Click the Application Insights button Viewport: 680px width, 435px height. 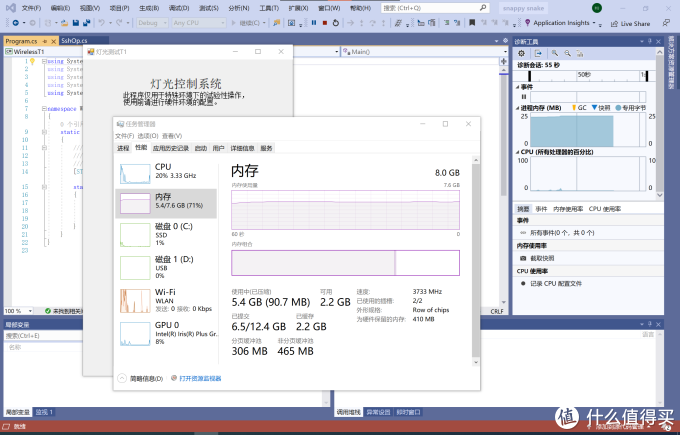pyautogui.click(x=560, y=23)
